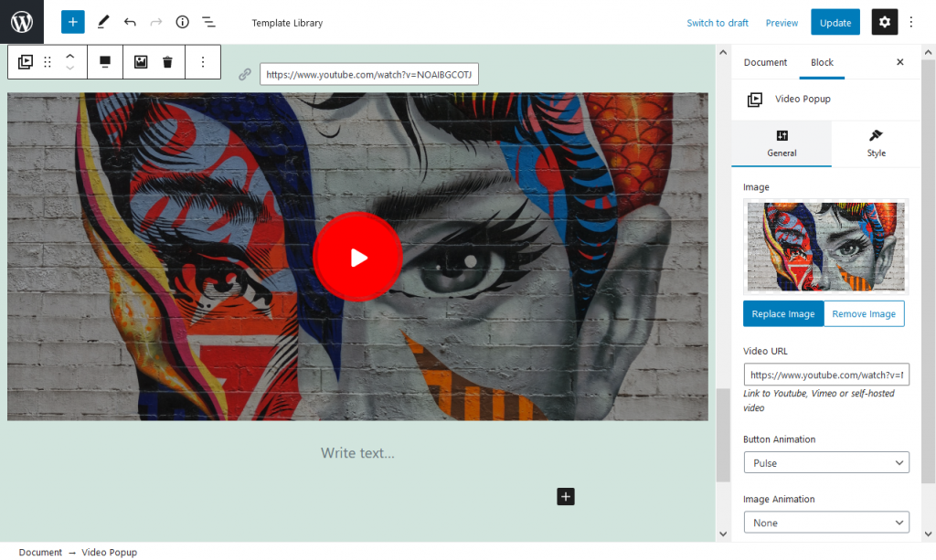Click the Video Popup block type icon
The image size is (936, 560).
click(x=25, y=61)
